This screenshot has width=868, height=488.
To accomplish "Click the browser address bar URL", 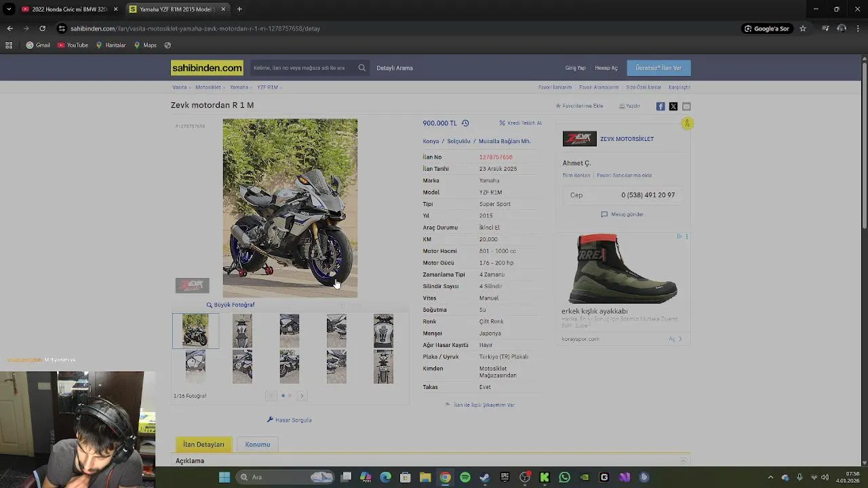I will click(x=195, y=28).
